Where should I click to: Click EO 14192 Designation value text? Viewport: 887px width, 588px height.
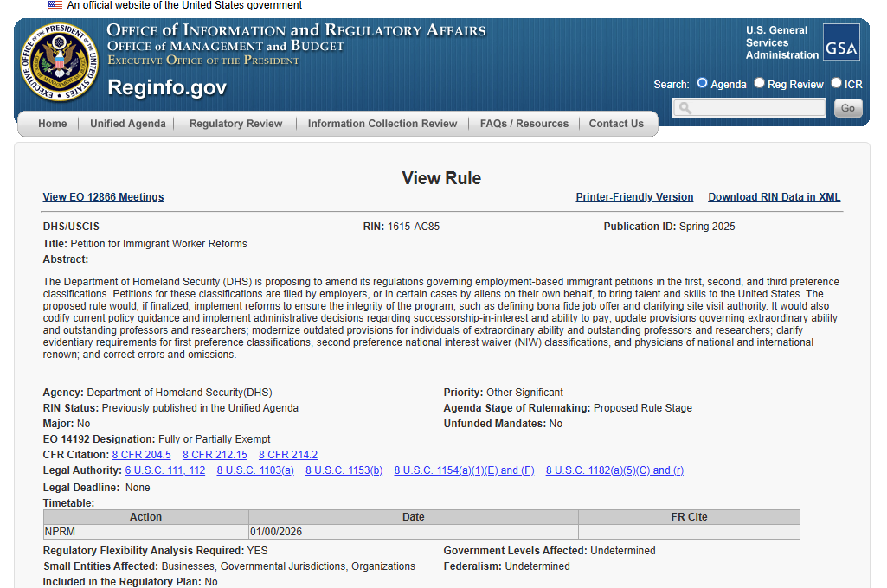tap(215, 439)
